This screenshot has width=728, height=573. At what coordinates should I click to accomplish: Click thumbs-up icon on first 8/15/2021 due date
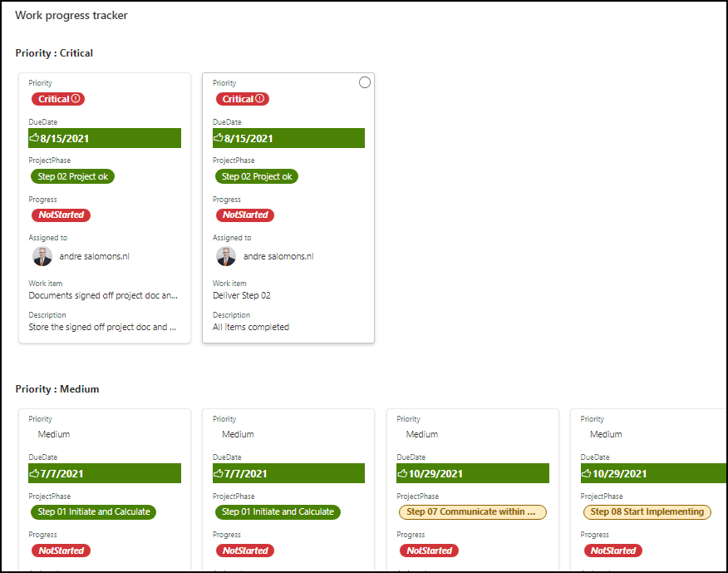34,137
